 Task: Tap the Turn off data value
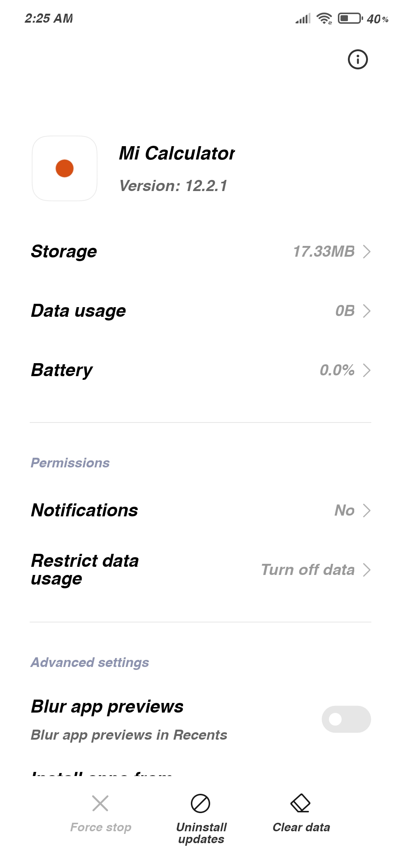pyautogui.click(x=308, y=570)
